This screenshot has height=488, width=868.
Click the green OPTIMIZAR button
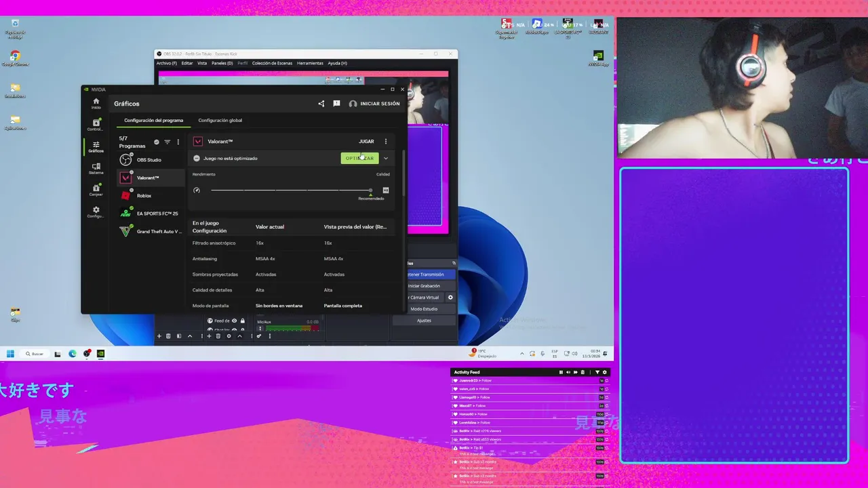click(359, 158)
